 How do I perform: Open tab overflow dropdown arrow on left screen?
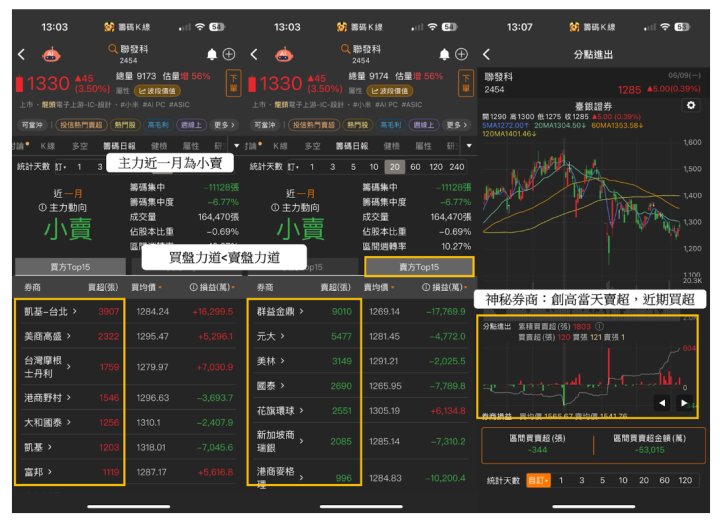pyautogui.click(x=236, y=146)
